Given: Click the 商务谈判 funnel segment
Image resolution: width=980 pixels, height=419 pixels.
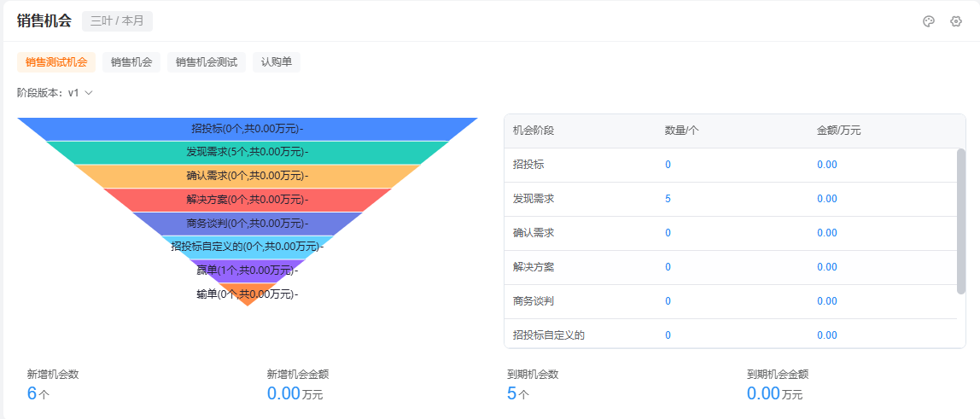Looking at the screenshot, I should tap(248, 224).
